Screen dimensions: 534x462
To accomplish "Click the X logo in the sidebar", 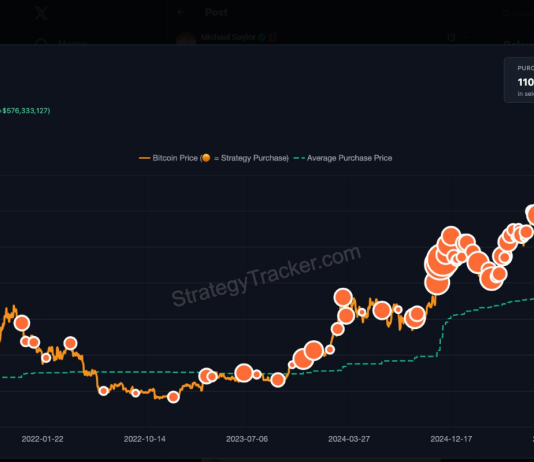I will click(x=41, y=13).
